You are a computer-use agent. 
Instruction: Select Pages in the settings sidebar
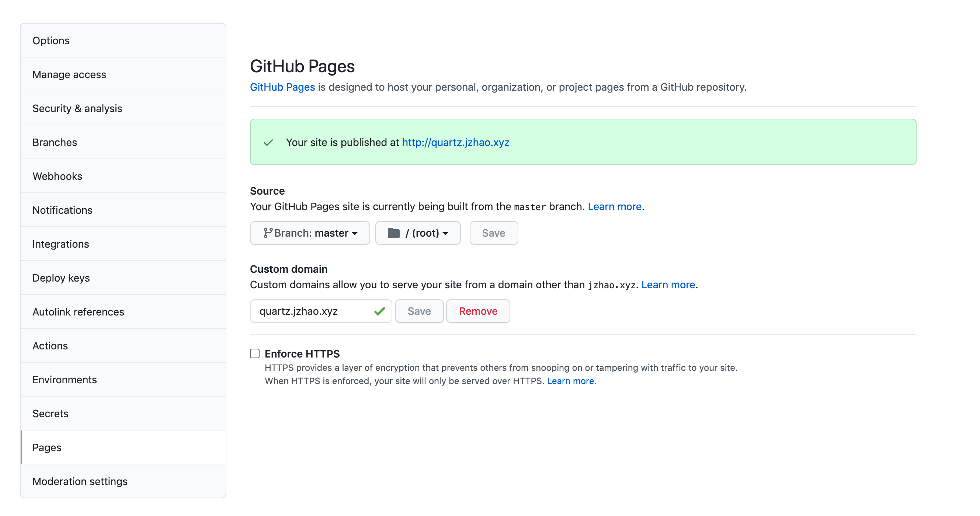pyautogui.click(x=46, y=447)
